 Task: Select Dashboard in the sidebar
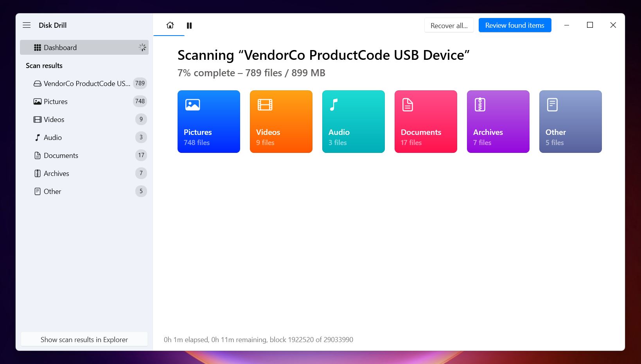pyautogui.click(x=84, y=47)
